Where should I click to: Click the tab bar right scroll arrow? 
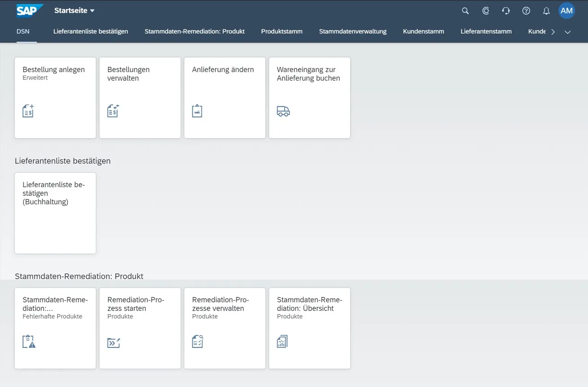[x=553, y=32]
